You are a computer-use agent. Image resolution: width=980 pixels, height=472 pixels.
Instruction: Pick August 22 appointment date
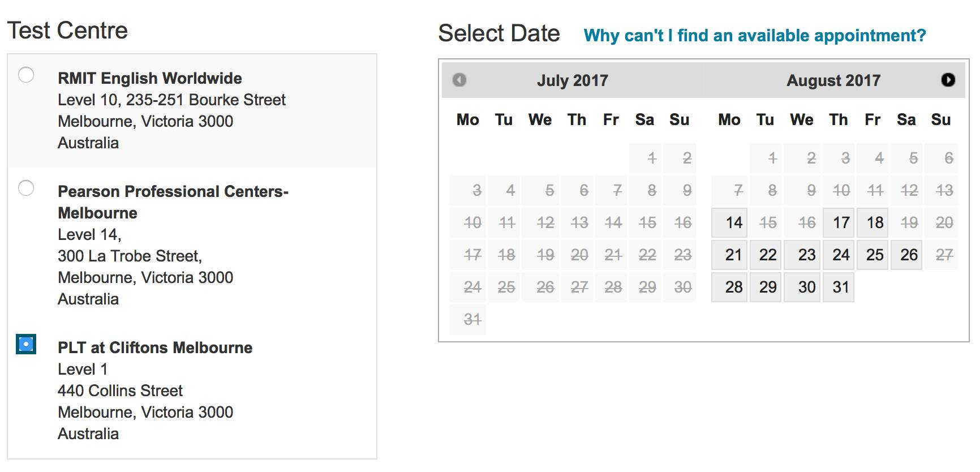click(x=767, y=255)
